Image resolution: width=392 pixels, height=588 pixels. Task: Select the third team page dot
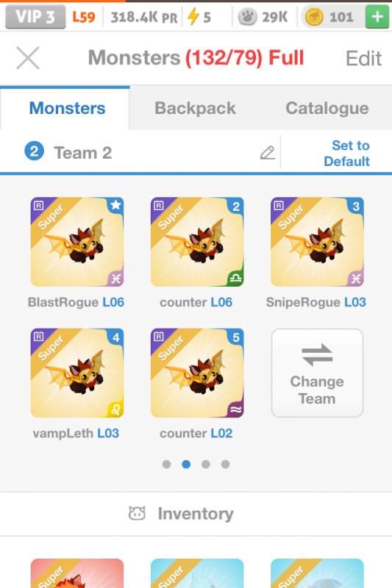206,465
